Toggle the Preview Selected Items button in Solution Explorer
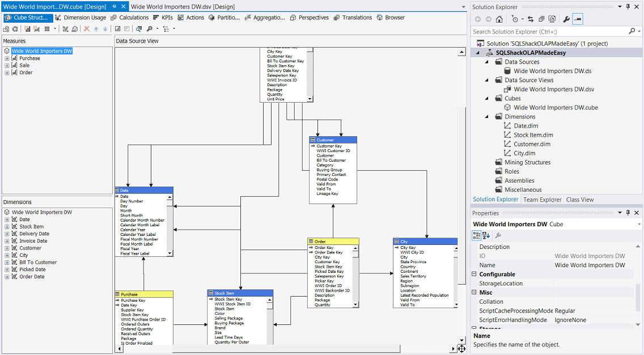Image resolution: width=644 pixels, height=355 pixels. point(578,19)
